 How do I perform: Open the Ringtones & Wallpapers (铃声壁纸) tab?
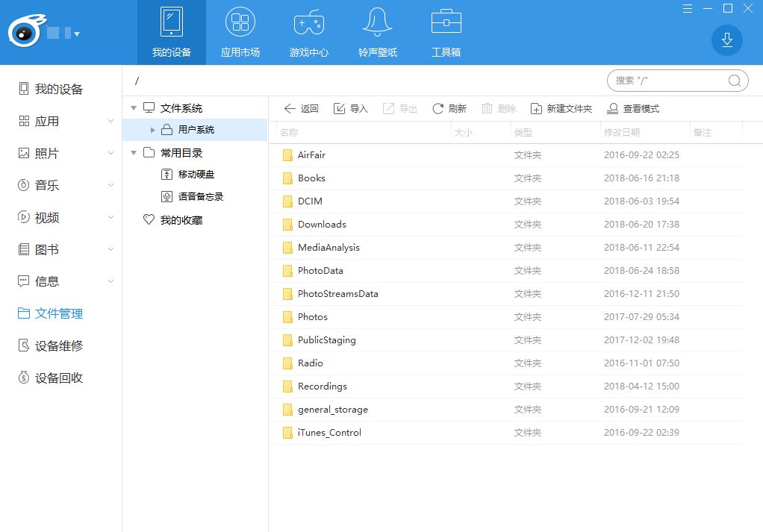pyautogui.click(x=378, y=32)
